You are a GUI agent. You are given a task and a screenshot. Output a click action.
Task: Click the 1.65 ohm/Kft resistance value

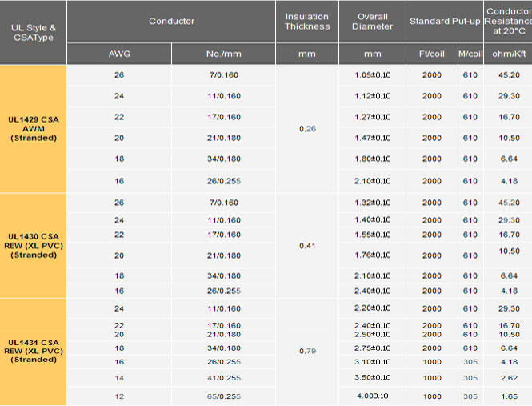click(x=509, y=396)
